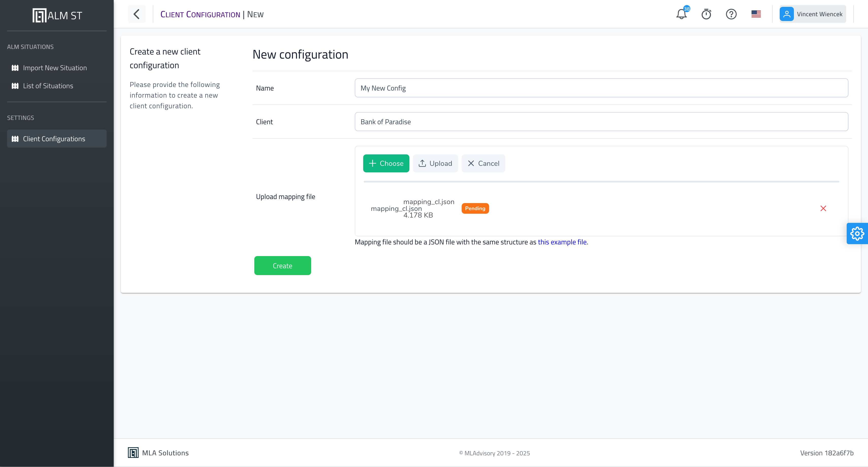868x467 pixels.
Task: Click the user avatar icon
Action: (x=787, y=14)
